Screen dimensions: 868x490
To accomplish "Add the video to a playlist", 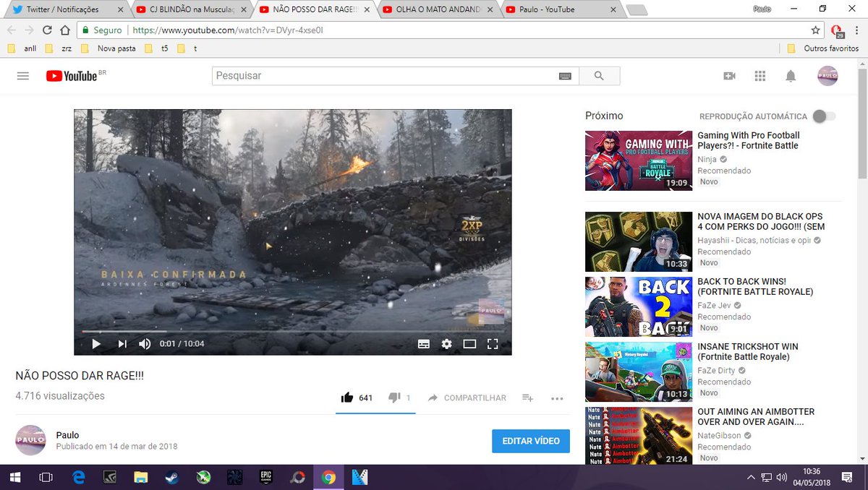I will coord(527,398).
